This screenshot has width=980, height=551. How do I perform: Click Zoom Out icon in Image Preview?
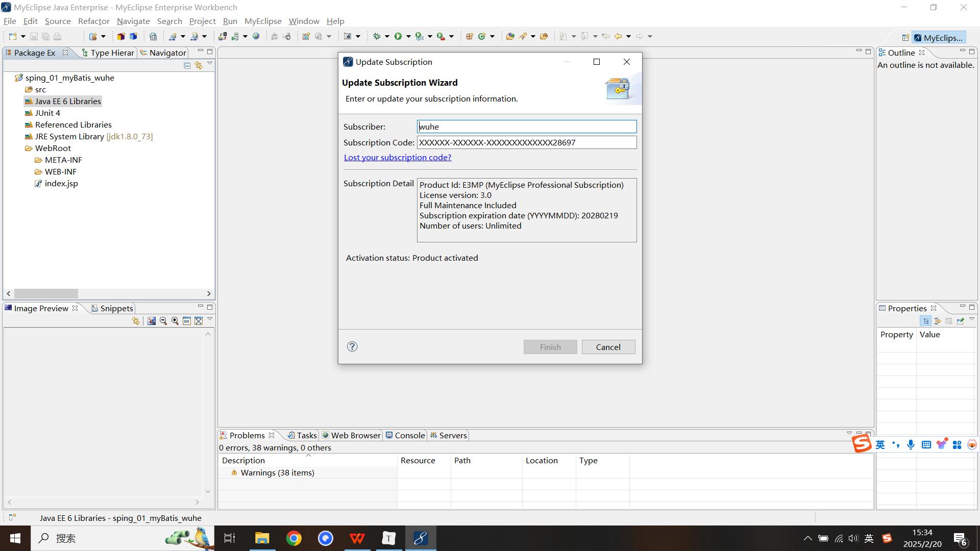tap(163, 321)
